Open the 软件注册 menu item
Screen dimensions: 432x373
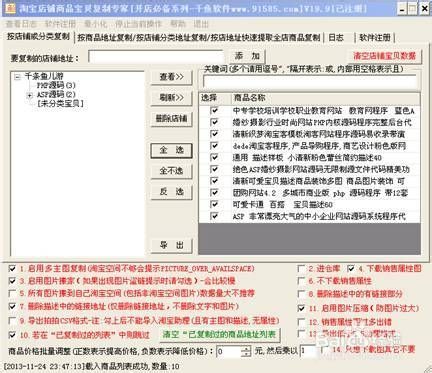(60, 24)
